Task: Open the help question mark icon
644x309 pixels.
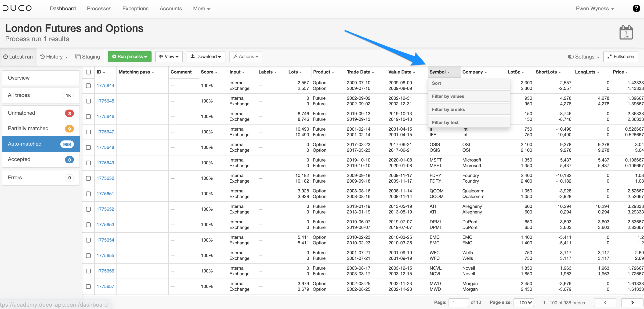Action: point(636,8)
